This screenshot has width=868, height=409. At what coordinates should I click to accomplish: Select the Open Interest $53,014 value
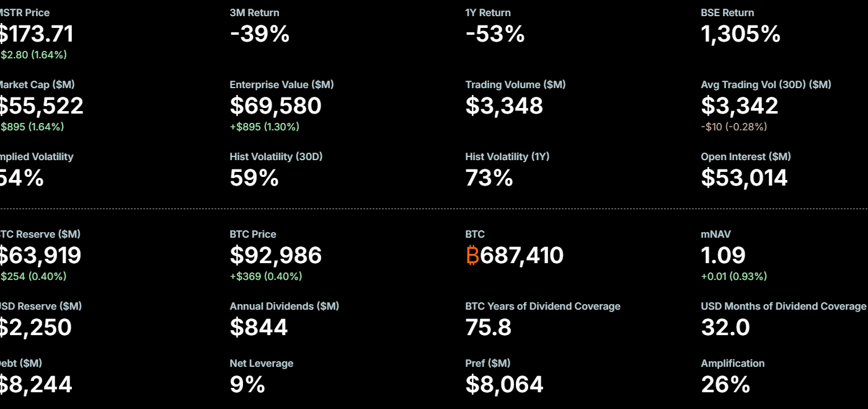coord(744,178)
